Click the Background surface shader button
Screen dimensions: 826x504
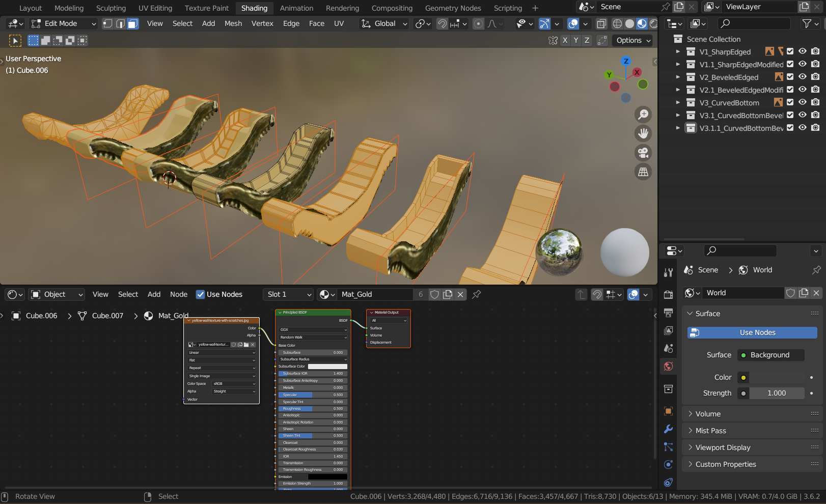(x=770, y=355)
